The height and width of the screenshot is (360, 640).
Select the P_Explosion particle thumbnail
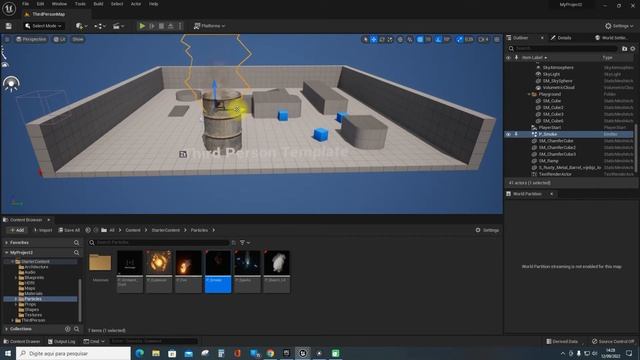click(159, 271)
